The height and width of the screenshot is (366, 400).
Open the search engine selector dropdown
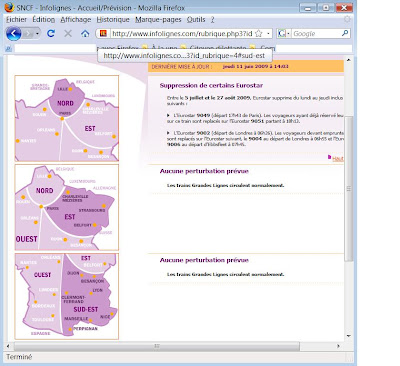(284, 33)
